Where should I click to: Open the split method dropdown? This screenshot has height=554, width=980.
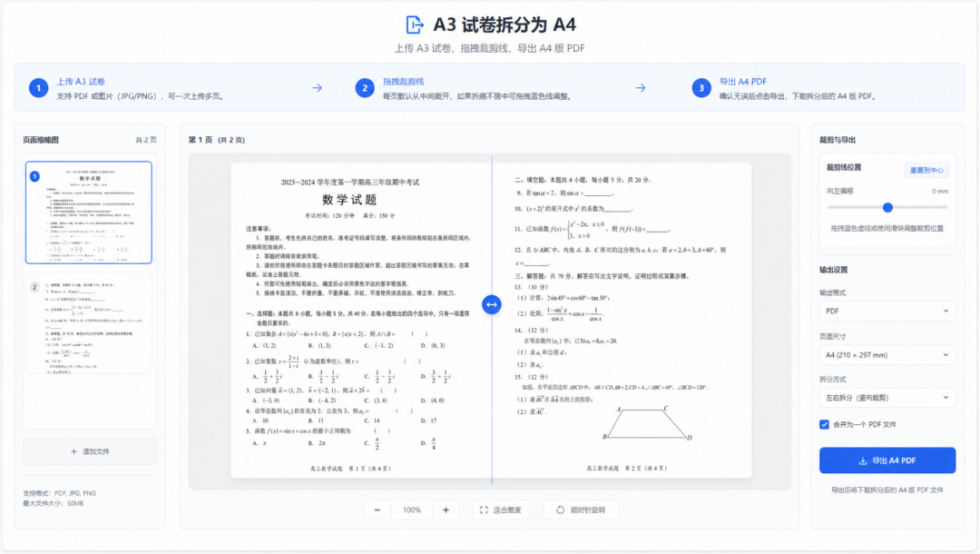click(x=887, y=398)
